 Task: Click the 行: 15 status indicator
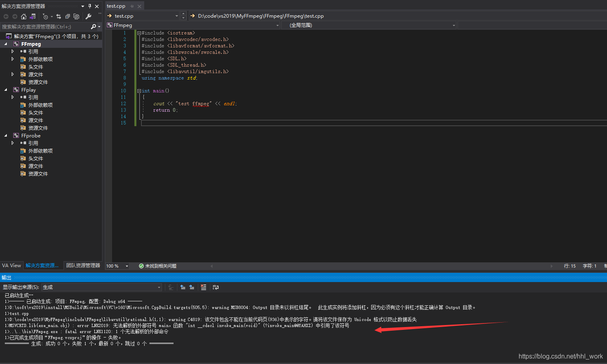(570, 266)
